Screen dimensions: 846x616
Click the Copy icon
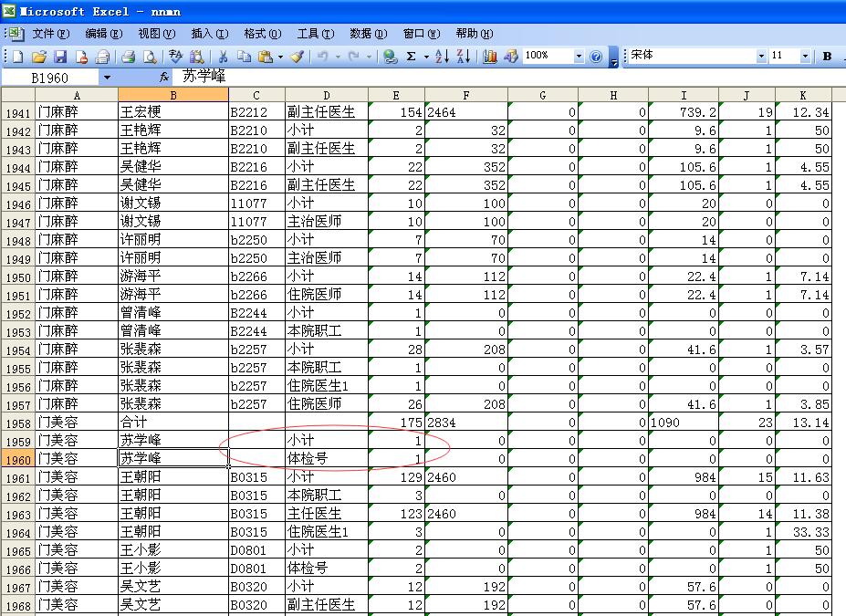tap(244, 56)
